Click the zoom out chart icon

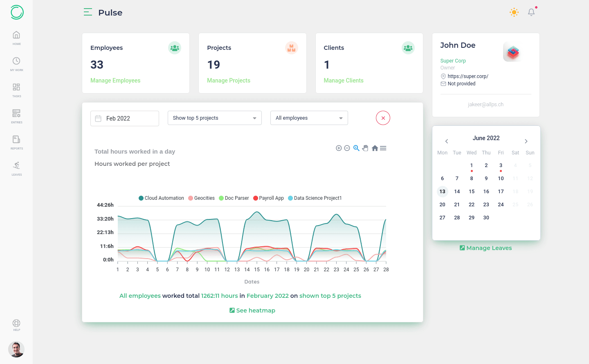pos(347,148)
